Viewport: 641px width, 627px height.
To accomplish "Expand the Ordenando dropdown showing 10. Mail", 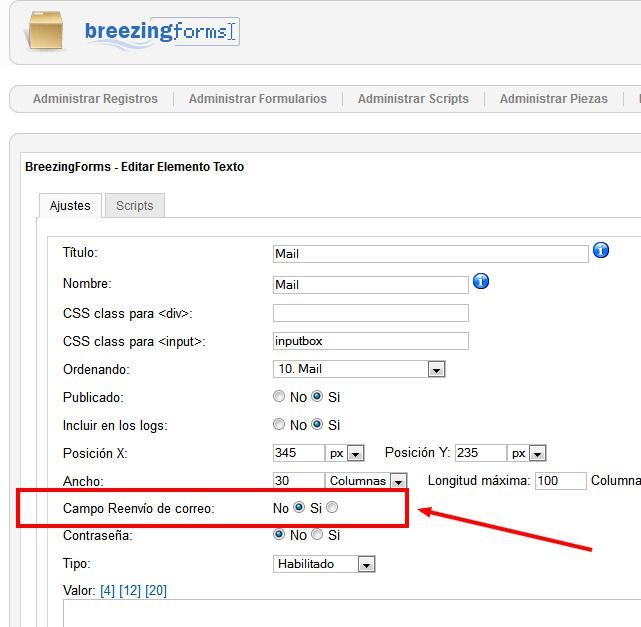I will coord(359,369).
